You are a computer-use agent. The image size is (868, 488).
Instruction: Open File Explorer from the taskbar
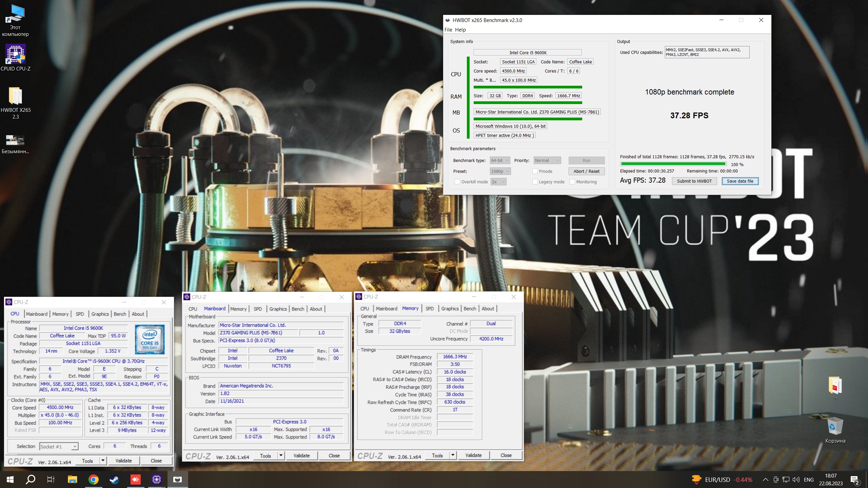point(72,480)
